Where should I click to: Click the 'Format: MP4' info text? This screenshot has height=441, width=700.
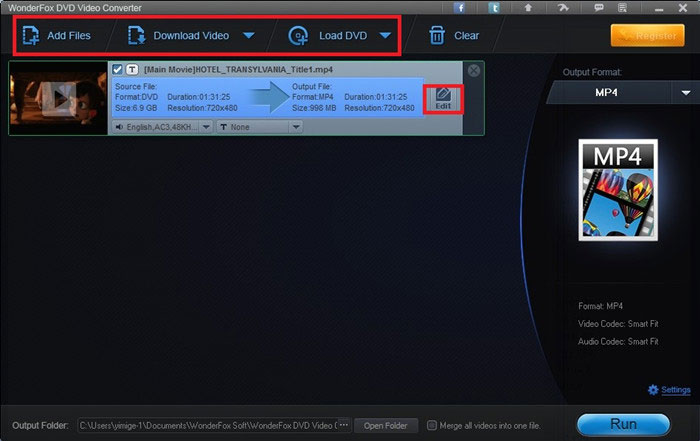[600, 306]
